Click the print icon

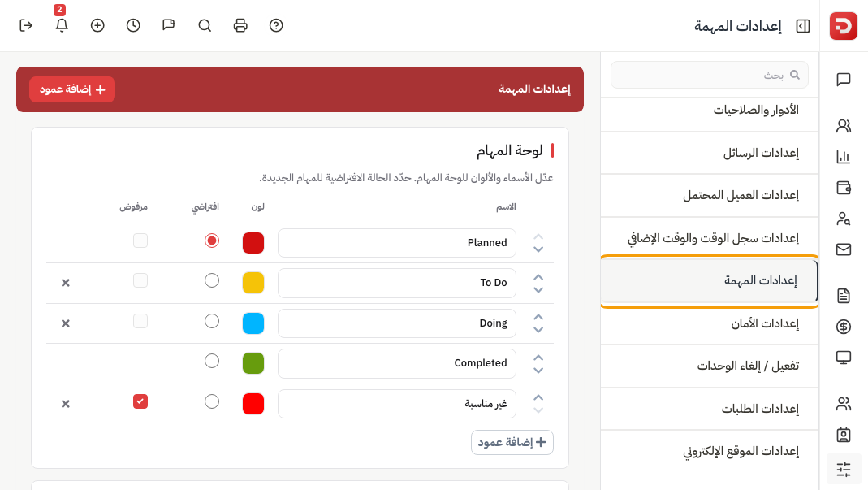240,25
